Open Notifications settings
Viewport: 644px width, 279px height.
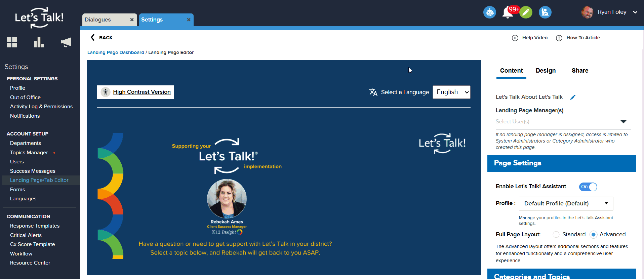[x=25, y=116]
